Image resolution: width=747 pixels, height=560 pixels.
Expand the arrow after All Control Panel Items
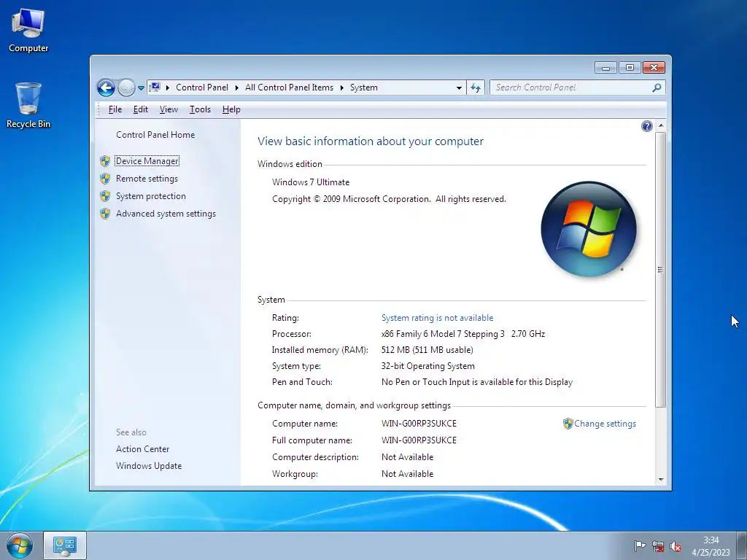(341, 87)
